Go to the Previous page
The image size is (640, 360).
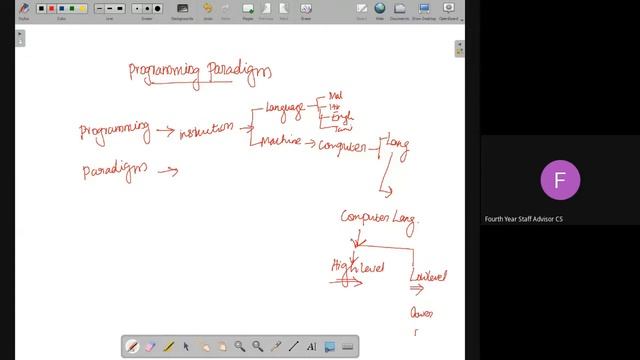pos(266,11)
